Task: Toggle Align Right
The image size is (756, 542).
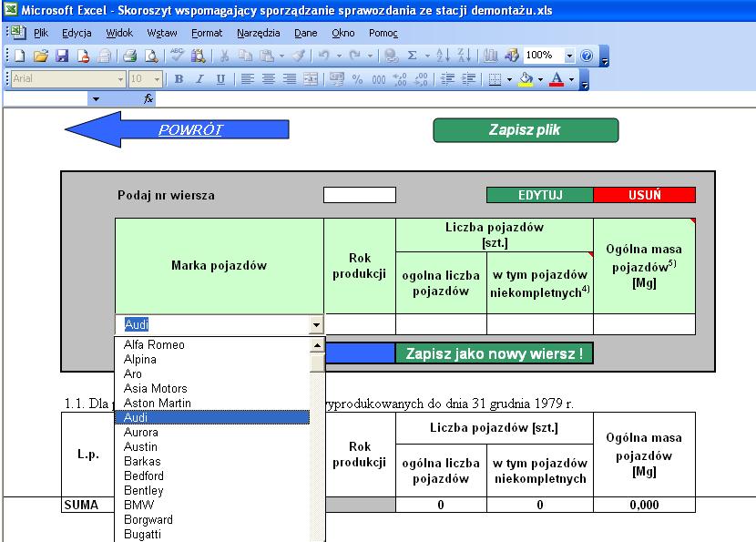Action: coord(290,79)
